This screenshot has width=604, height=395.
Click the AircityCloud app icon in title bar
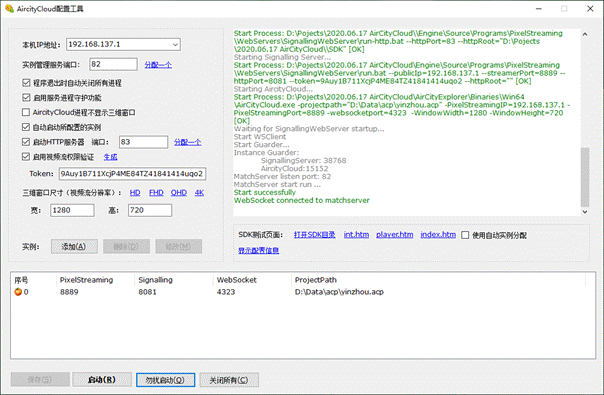9,8
